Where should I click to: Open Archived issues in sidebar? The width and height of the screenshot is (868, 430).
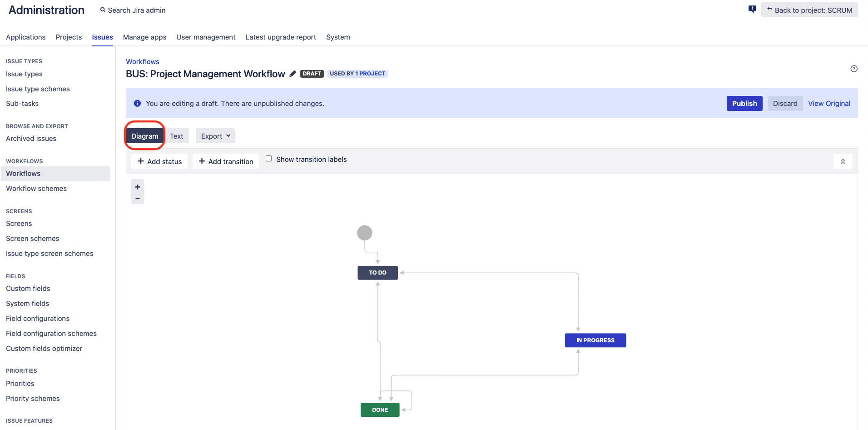click(31, 139)
